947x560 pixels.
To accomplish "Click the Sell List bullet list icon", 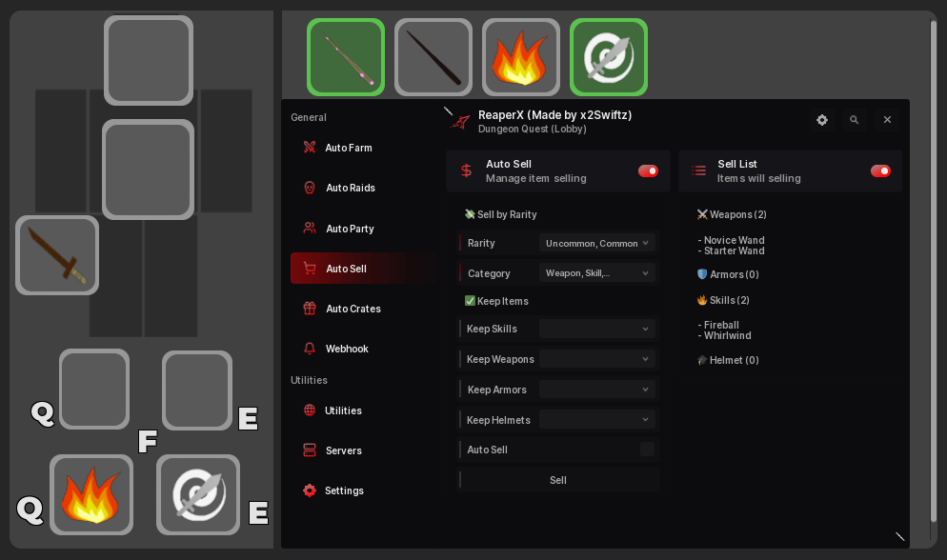I will 698,170.
